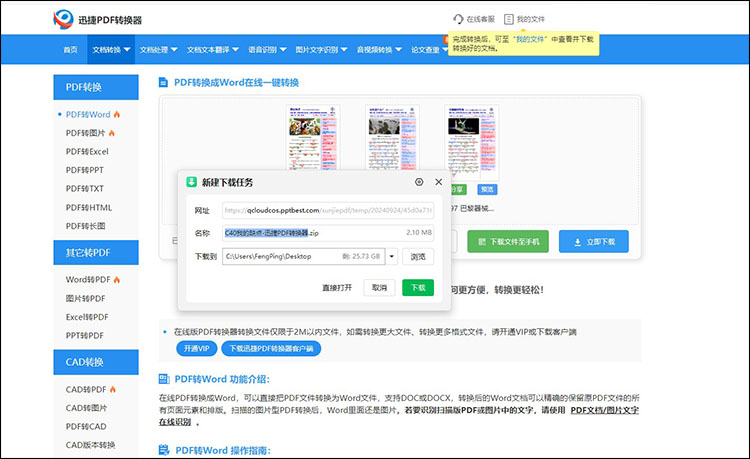Open 我的文件 document icon
This screenshot has width=750, height=459.
pos(509,19)
